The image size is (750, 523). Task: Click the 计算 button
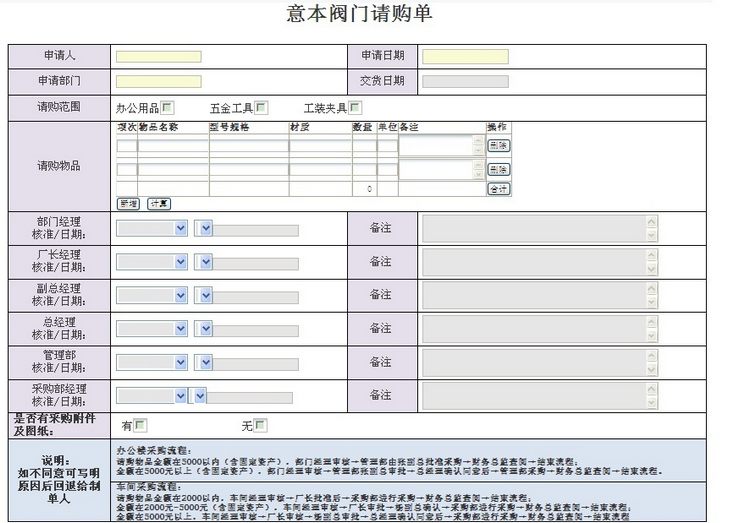159,204
